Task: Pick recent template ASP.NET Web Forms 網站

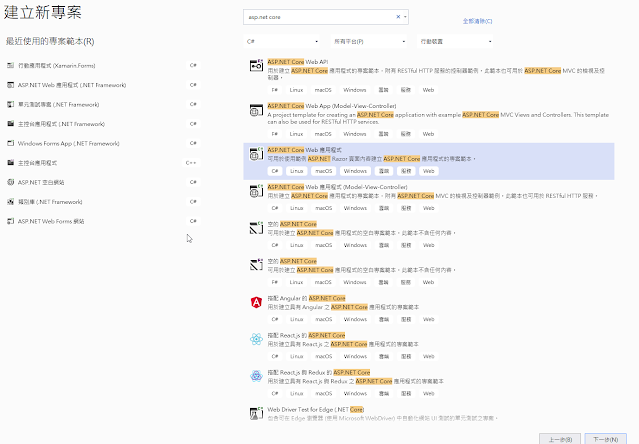Action: point(51,221)
